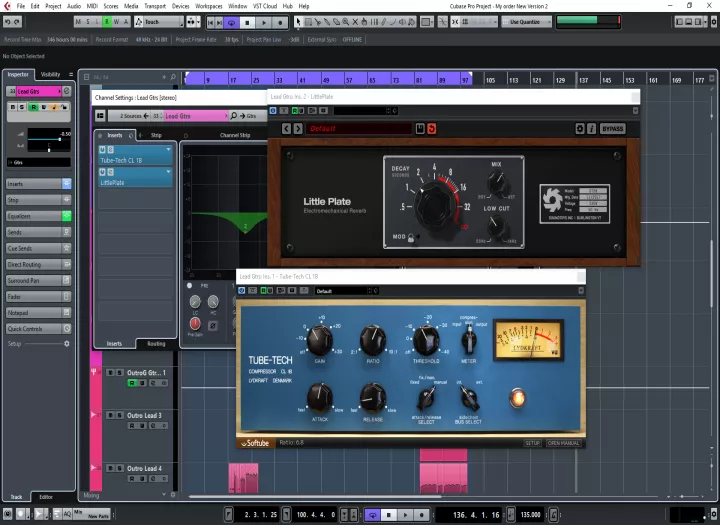Open the VST Cloud menu
The width and height of the screenshot is (720, 525).
pos(265,6)
